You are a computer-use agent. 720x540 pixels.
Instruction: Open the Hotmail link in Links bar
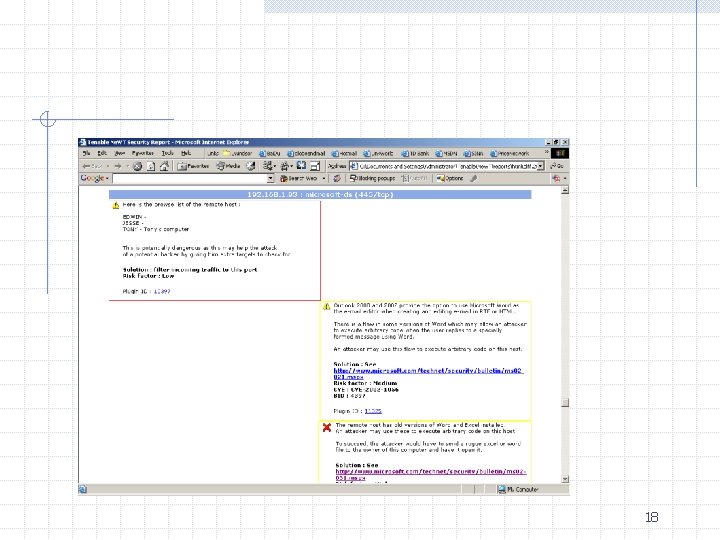coord(344,153)
